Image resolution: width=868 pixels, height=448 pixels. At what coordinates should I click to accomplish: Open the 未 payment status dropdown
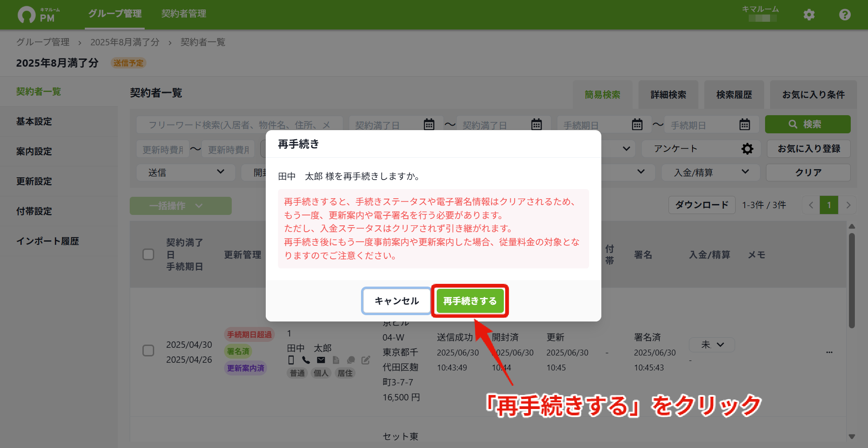[712, 345]
